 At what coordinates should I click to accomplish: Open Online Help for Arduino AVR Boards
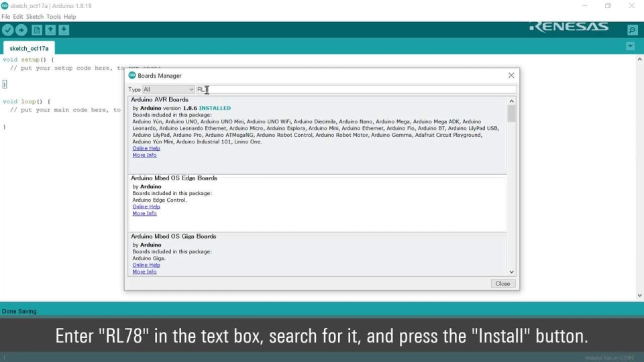click(146, 148)
